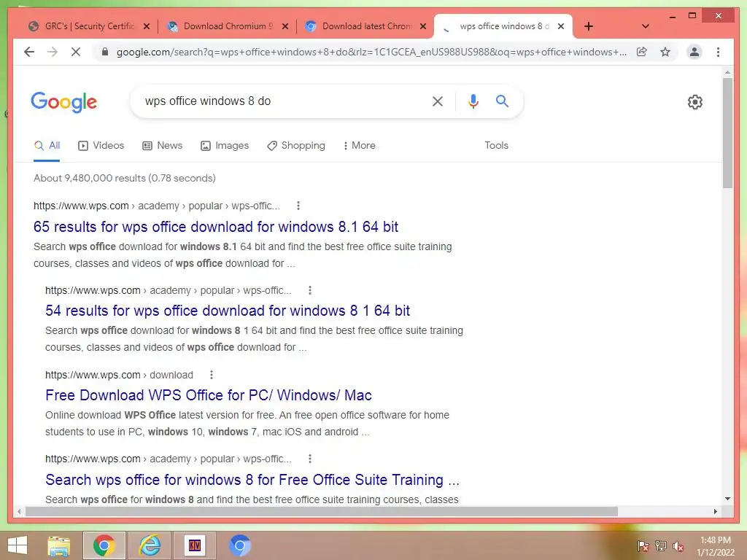
Task: Click Google Chrome taskbar icon
Action: click(104, 545)
